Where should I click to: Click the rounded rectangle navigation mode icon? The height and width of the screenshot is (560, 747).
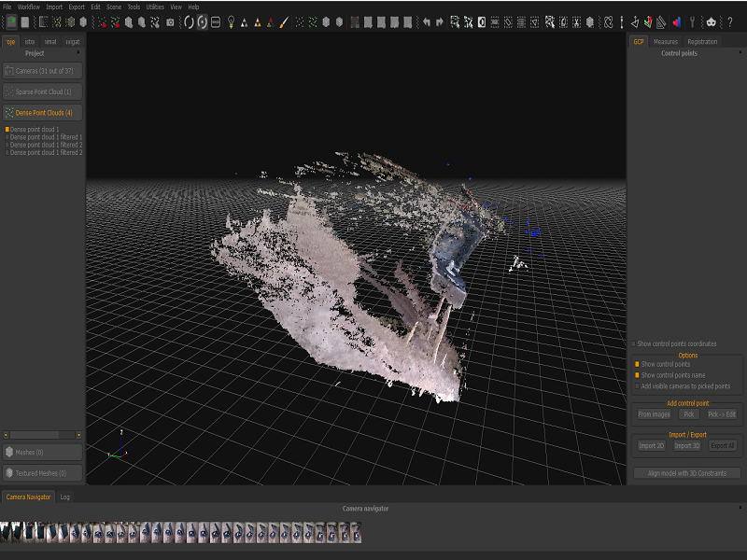coord(216,22)
